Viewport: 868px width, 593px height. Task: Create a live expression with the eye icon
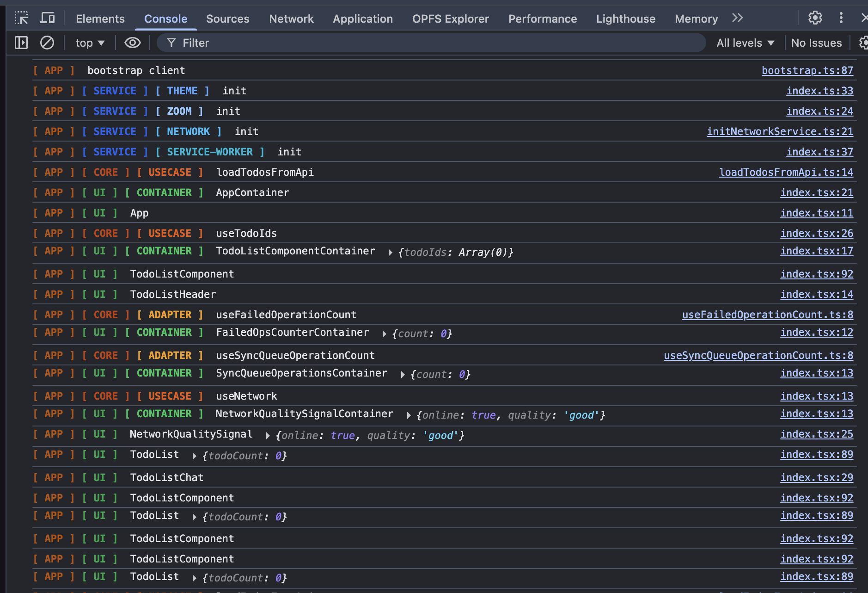[x=132, y=43]
